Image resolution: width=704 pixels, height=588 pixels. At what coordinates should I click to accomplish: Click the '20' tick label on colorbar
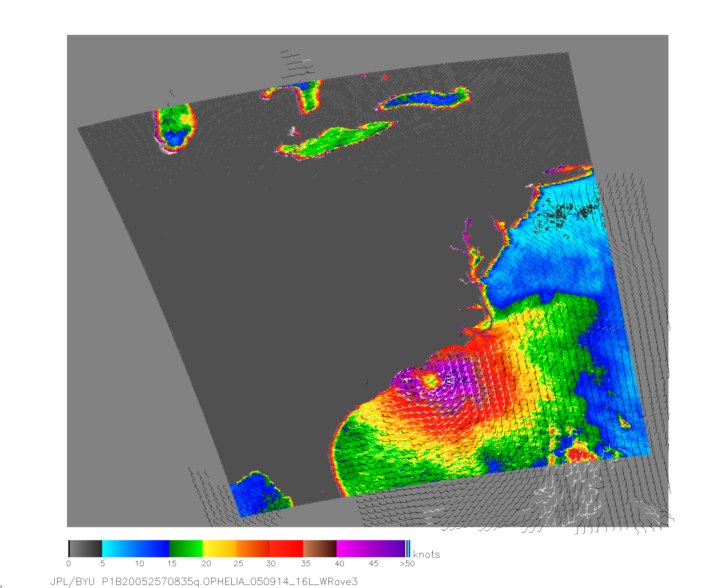[x=206, y=563]
